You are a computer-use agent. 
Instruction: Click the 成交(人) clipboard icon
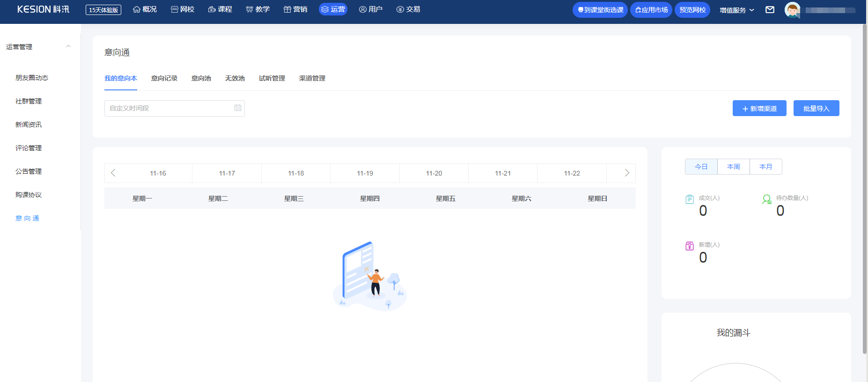(x=690, y=199)
